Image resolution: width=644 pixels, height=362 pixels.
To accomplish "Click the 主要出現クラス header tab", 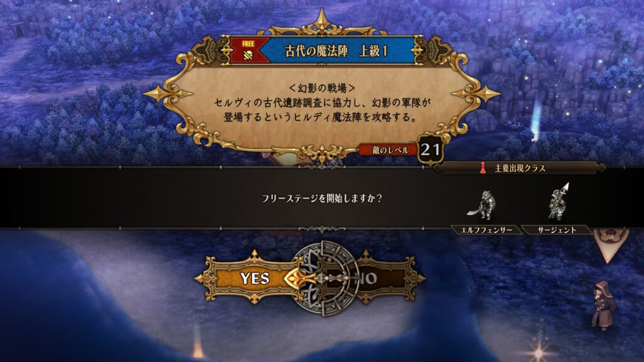I will pyautogui.click(x=520, y=168).
